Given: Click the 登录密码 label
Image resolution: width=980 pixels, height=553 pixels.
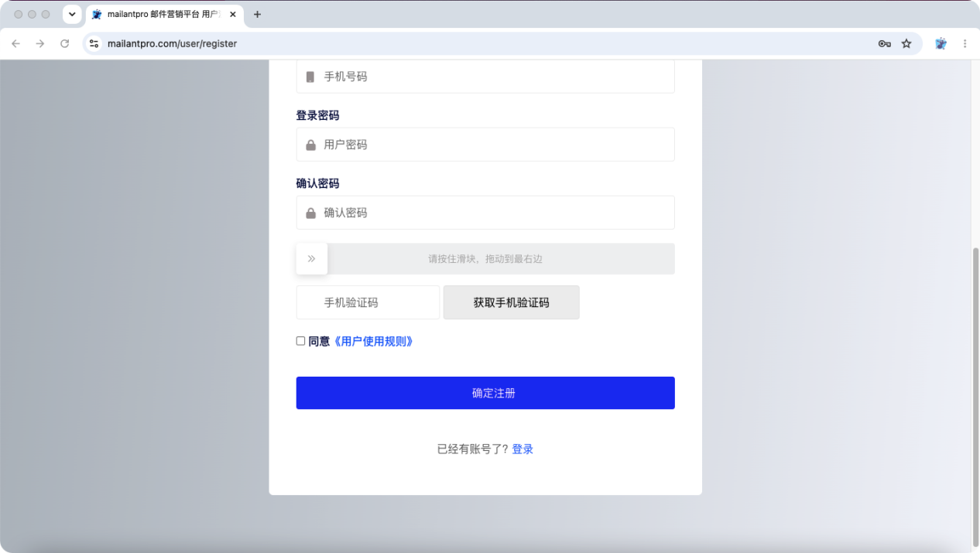Looking at the screenshot, I should [317, 115].
